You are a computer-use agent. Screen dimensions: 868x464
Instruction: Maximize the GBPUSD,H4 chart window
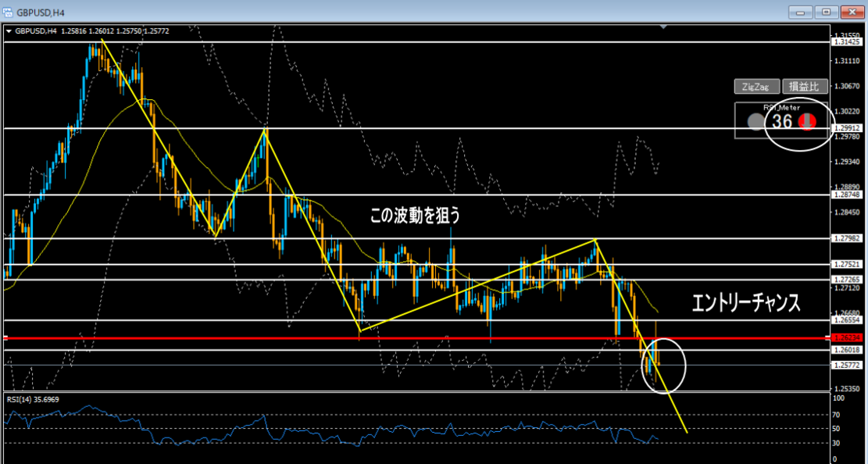click(x=825, y=12)
